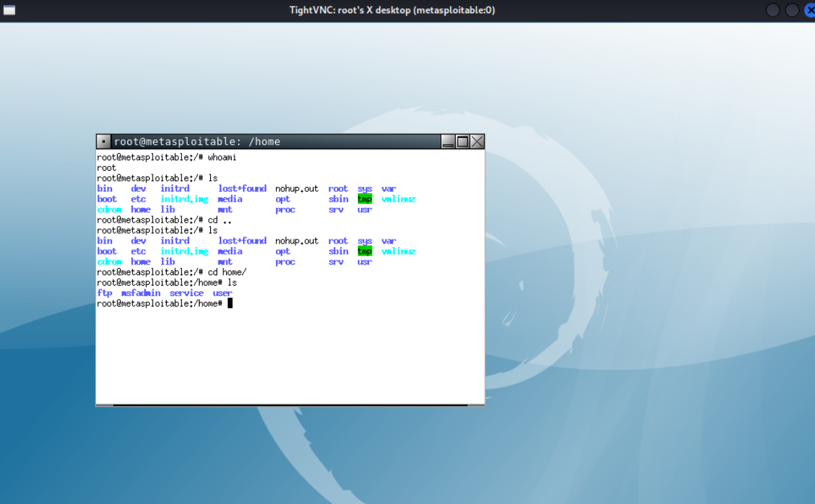This screenshot has width=815, height=504.
Task: Click "var" in the second ls listing
Action: (389, 241)
